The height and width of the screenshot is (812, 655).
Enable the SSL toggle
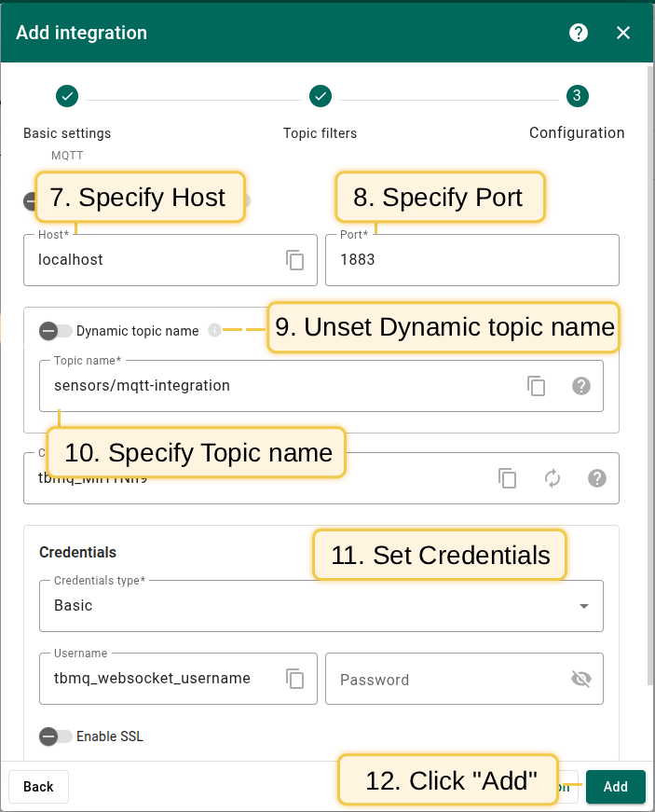click(x=56, y=736)
